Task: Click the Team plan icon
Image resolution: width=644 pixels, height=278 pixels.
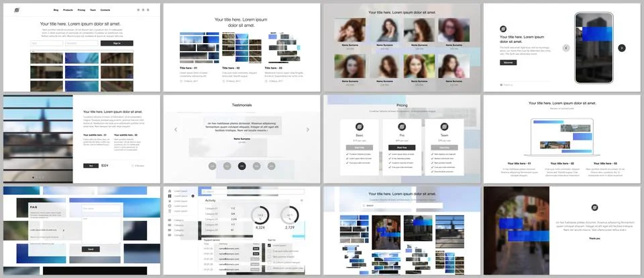Action: [x=444, y=127]
